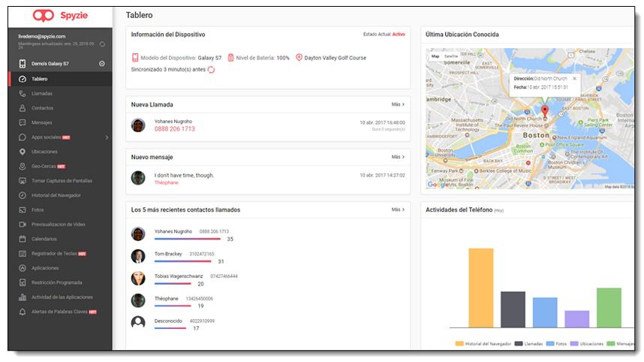Open Previsualización de Video camera icon
The image size is (644, 362).
23,225
